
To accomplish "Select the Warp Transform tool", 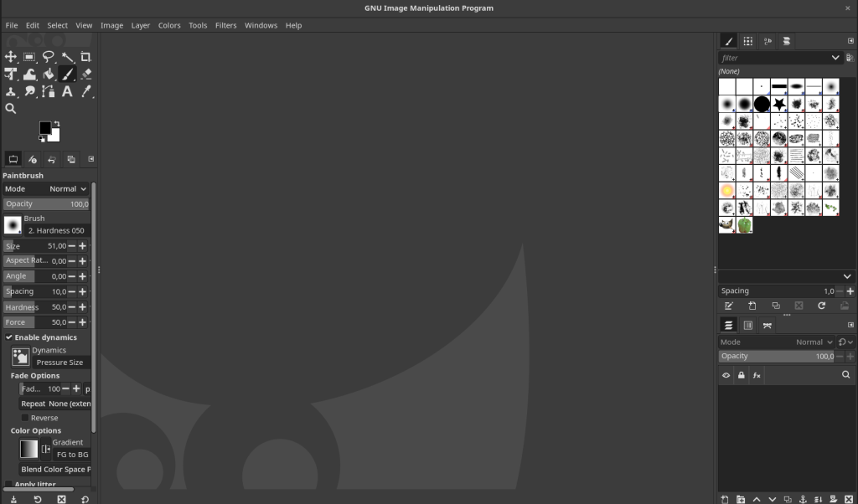I will [29, 75].
